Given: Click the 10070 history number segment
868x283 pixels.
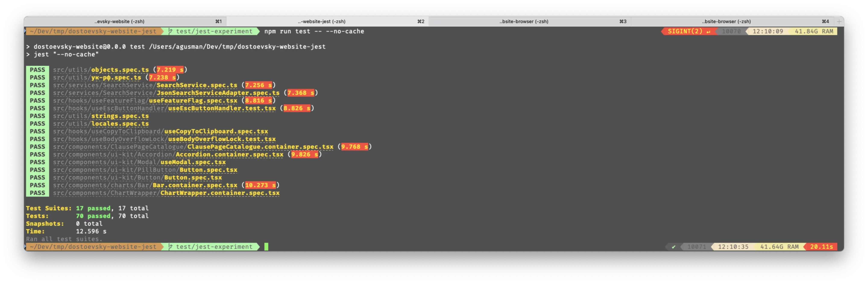Looking at the screenshot, I should tap(731, 31).
